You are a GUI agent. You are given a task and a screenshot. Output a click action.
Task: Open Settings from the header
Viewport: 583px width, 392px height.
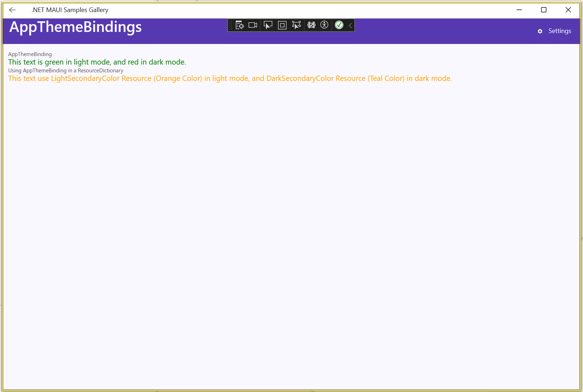560,31
